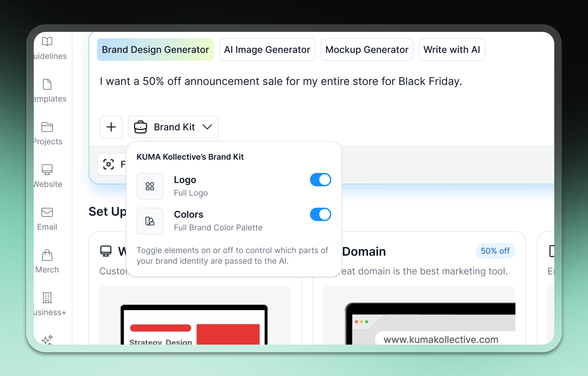Switch to Write with AI tab
Screen dimensions: 588x376
tap(452, 50)
